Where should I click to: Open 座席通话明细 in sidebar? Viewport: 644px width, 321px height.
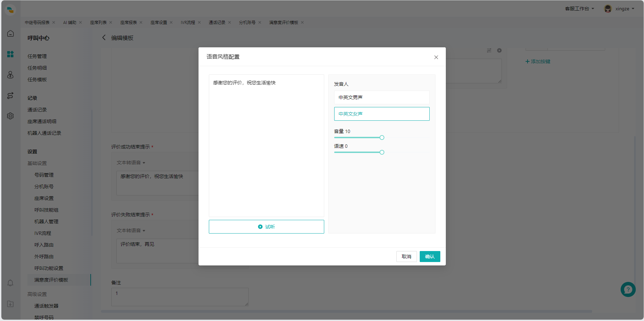pos(42,121)
